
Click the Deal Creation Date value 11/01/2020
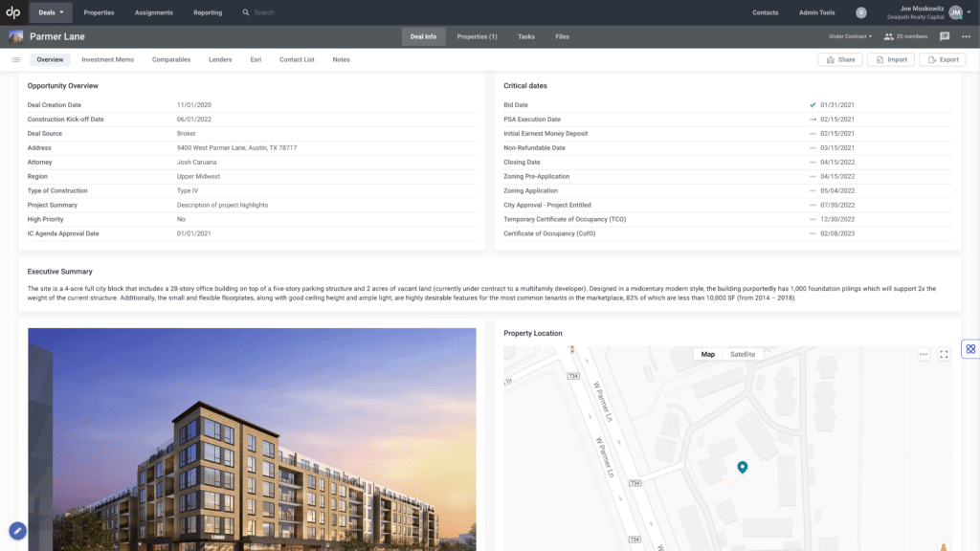point(193,105)
